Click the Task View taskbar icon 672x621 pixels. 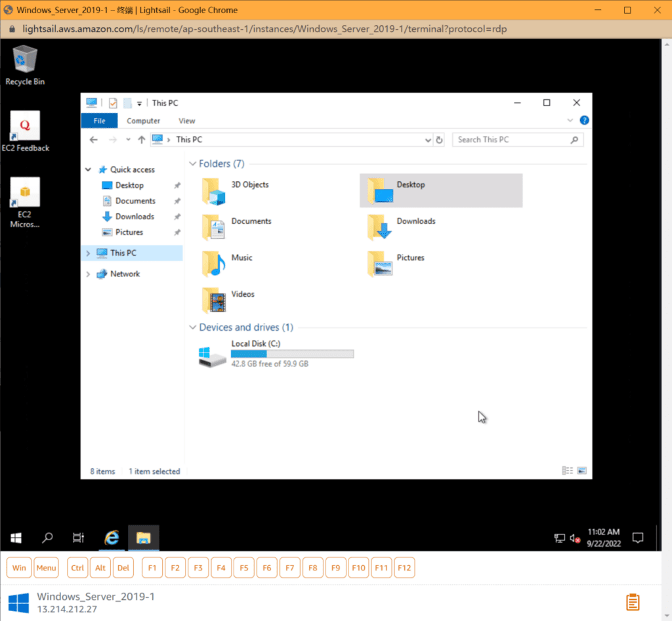78,538
